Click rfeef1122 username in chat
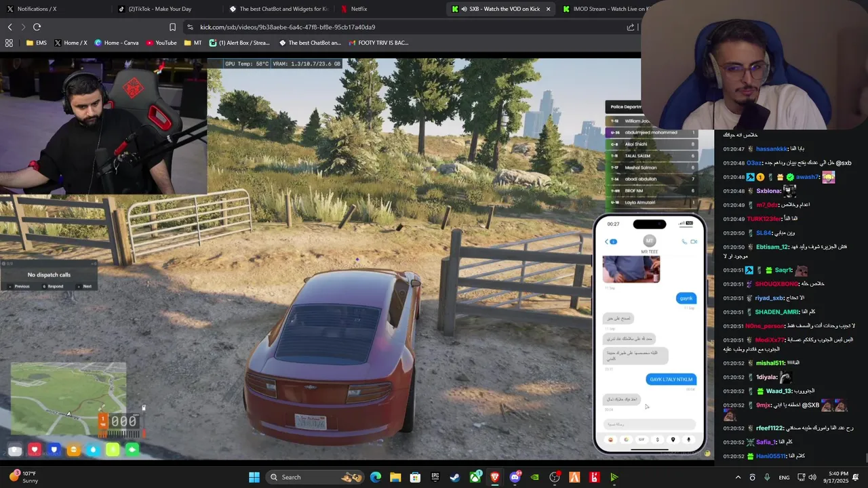This screenshot has height=488, width=868. (x=770, y=428)
